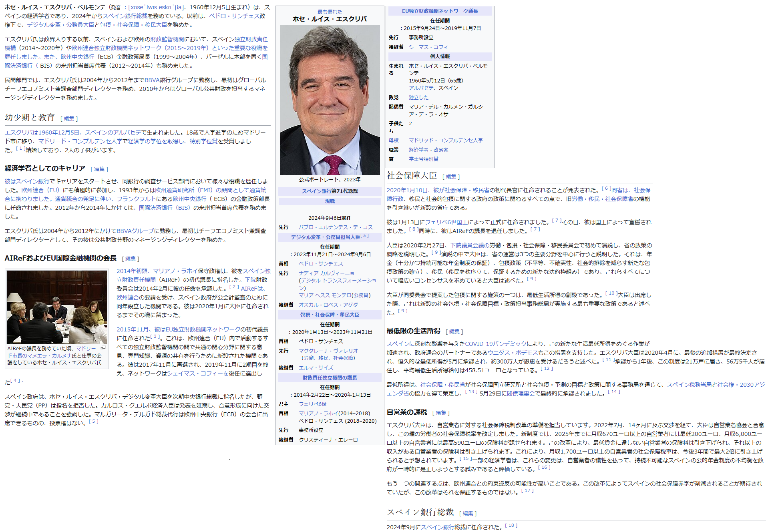
Task: Click the enlarge icon in AIReF photo caption
Action: (x=103, y=348)
